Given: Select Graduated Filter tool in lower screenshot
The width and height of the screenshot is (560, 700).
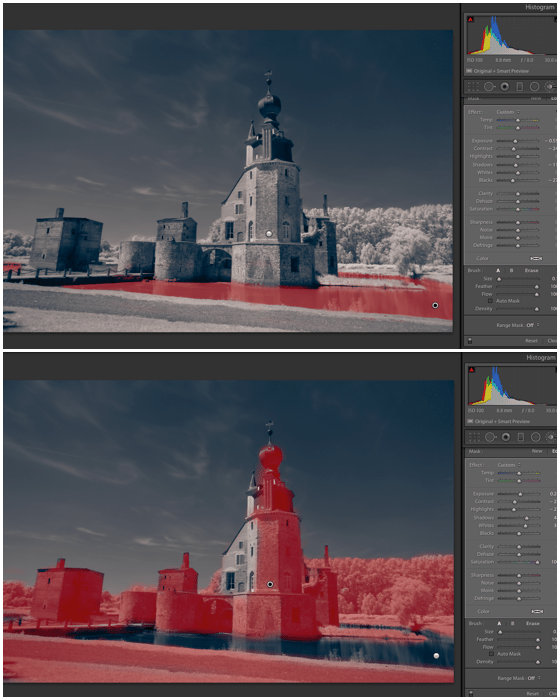Looking at the screenshot, I should click(x=521, y=437).
